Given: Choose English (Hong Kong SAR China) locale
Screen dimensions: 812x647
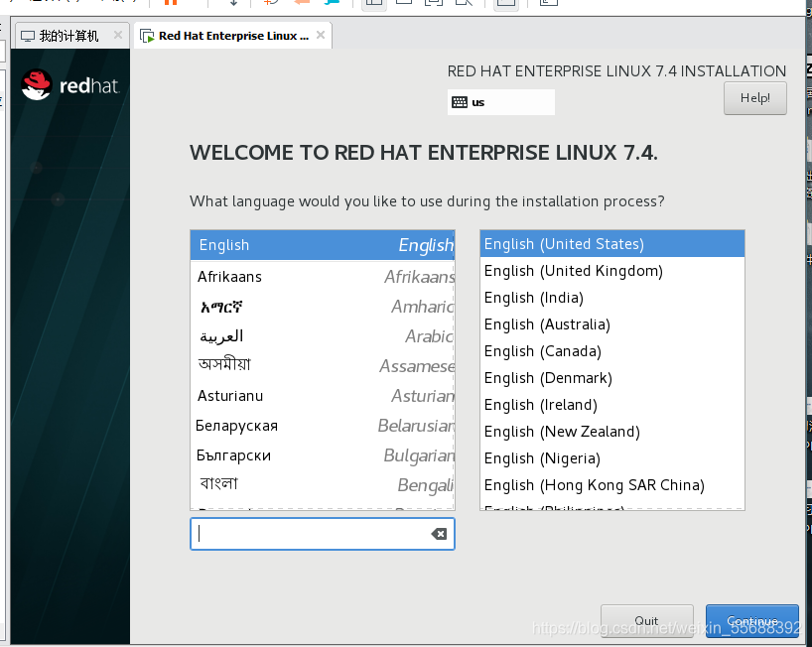Looking at the screenshot, I should pyautogui.click(x=612, y=485).
